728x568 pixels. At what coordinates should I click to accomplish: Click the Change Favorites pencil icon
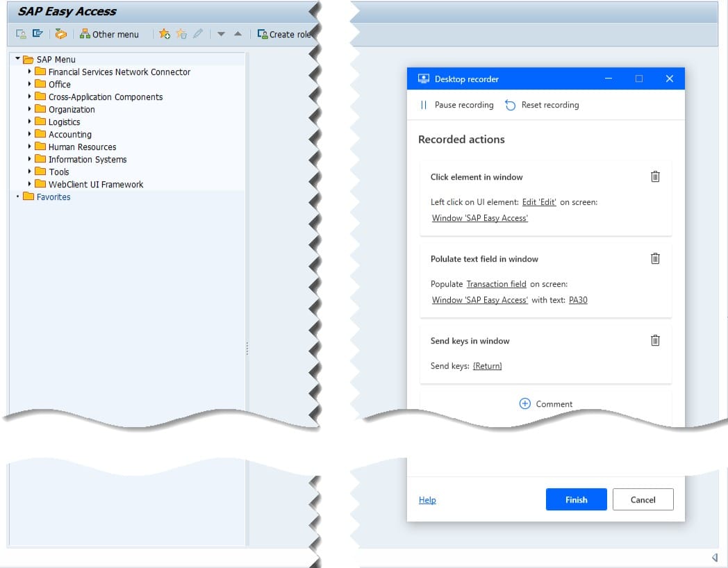pos(198,34)
